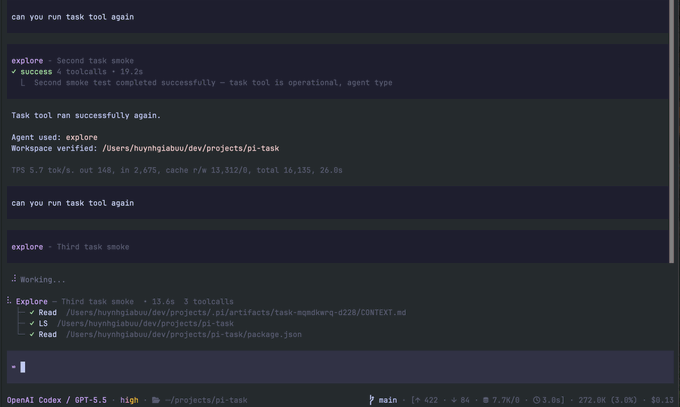Click the '422' upload token count

431,400
